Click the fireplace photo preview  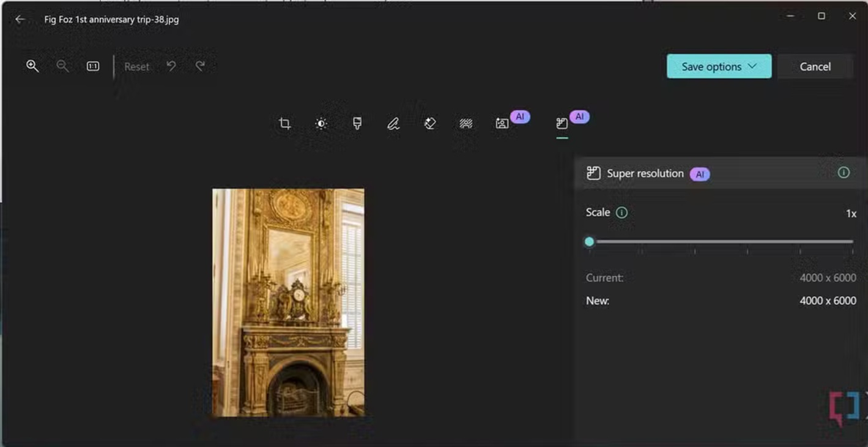pos(288,302)
